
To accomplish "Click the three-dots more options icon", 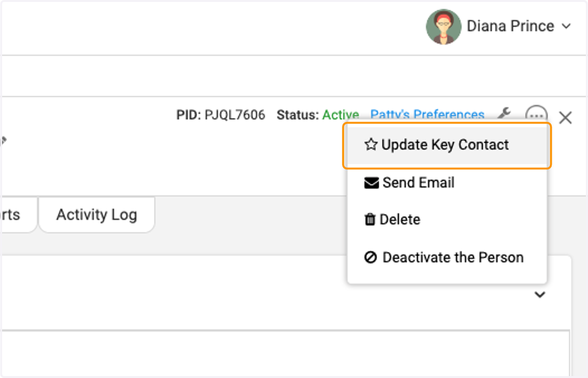I will coord(536,115).
